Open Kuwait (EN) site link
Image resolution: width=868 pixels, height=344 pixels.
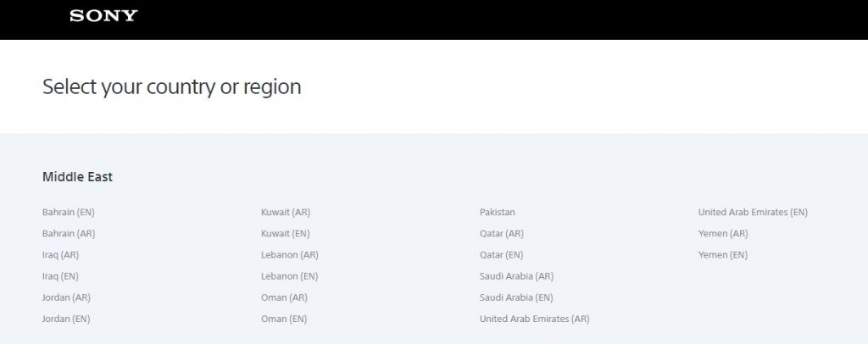pos(285,233)
